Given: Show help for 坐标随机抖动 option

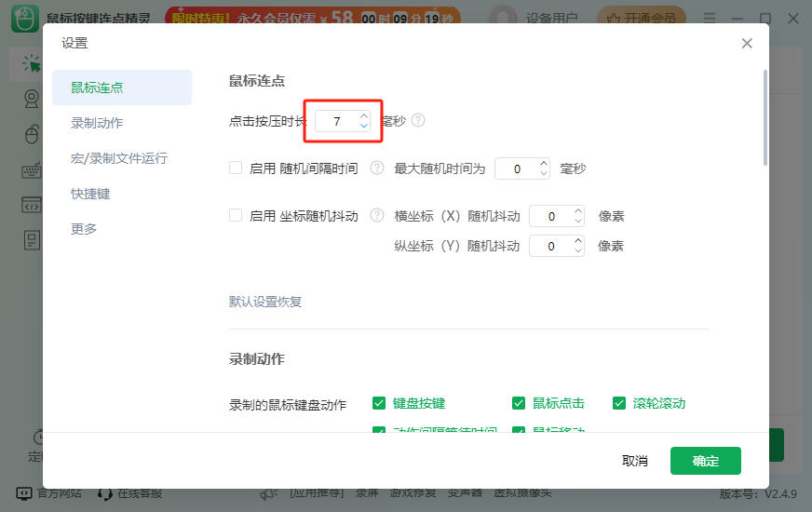Looking at the screenshot, I should tap(377, 215).
